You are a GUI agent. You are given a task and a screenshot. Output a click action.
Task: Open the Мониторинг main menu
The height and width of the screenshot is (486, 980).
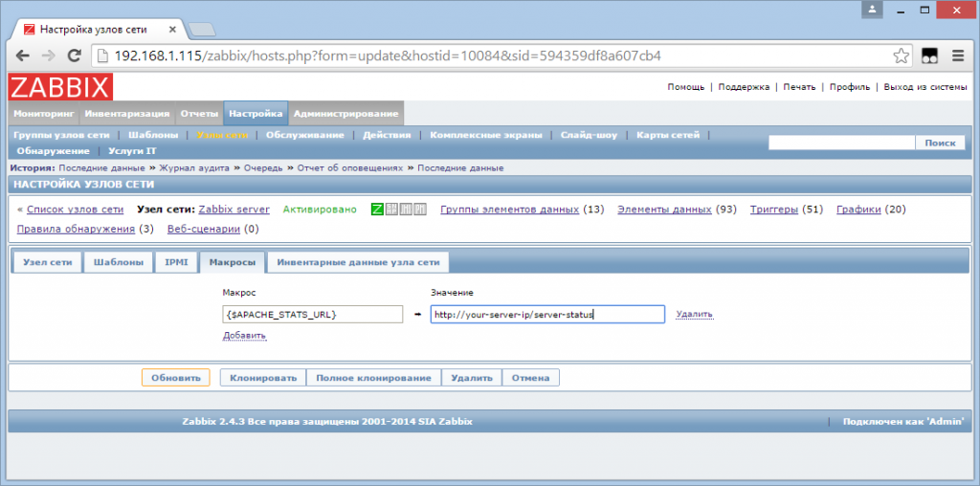tap(44, 114)
